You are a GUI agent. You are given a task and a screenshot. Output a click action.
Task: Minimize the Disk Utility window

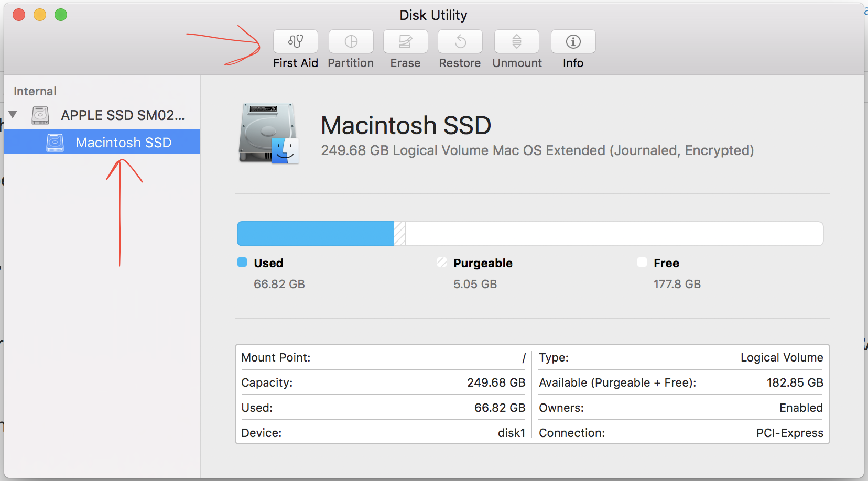[x=40, y=15]
